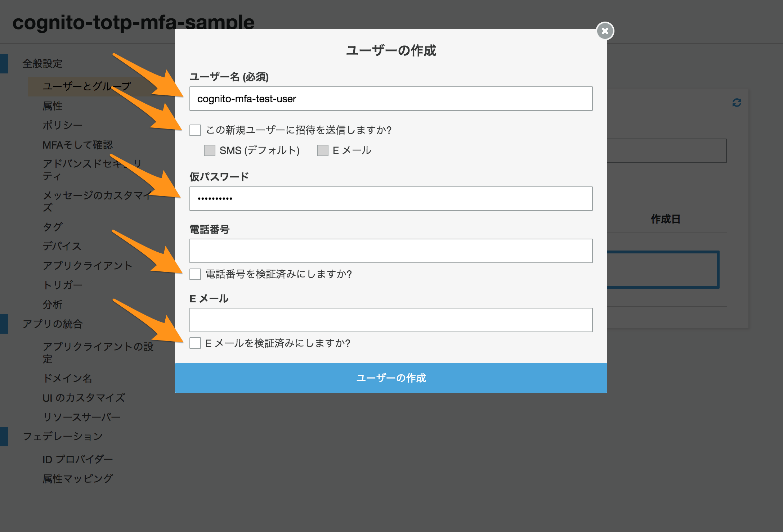Enable sending invitation to the new user
This screenshot has height=532, width=783.
click(x=195, y=131)
